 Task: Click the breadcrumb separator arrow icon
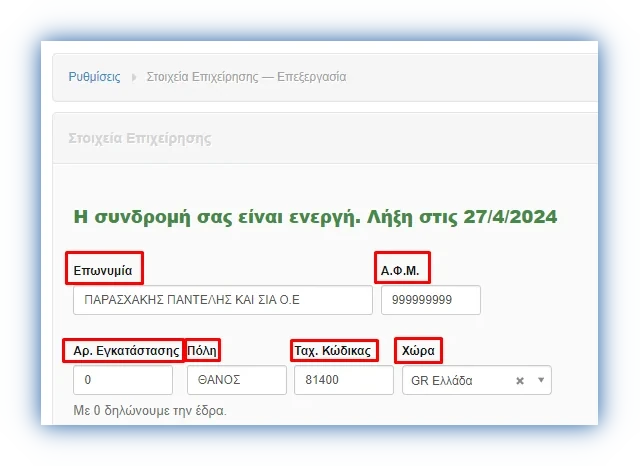point(133,77)
